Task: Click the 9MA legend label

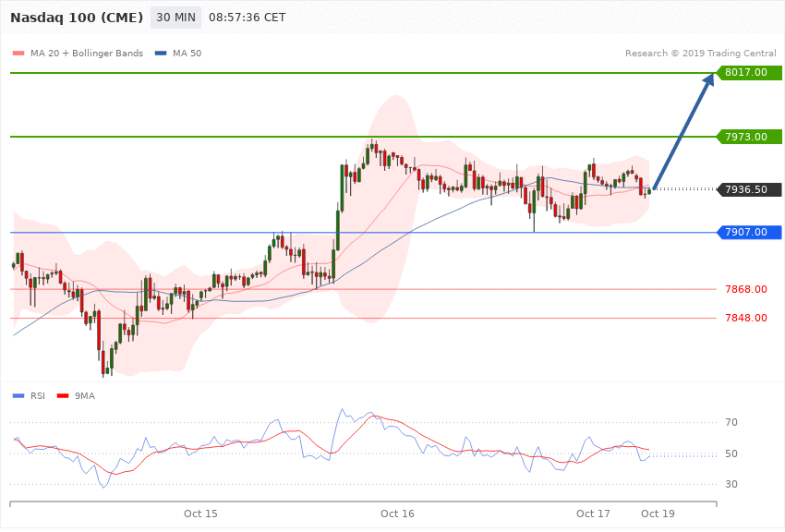Action: tap(85, 396)
